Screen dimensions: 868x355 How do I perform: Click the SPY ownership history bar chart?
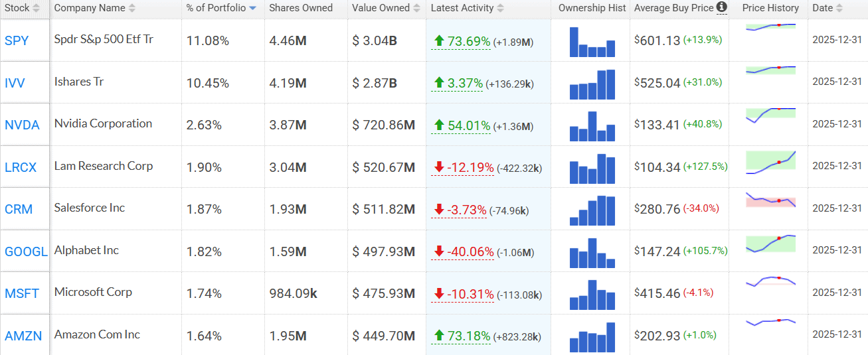pos(592,42)
